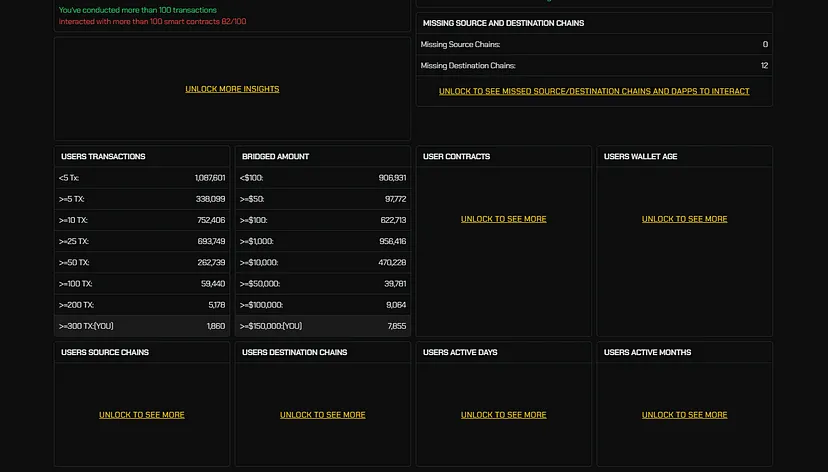The width and height of the screenshot is (828, 472).
Task: Select the '>=300 TX (YOU)' transactions row
Action: (142, 326)
